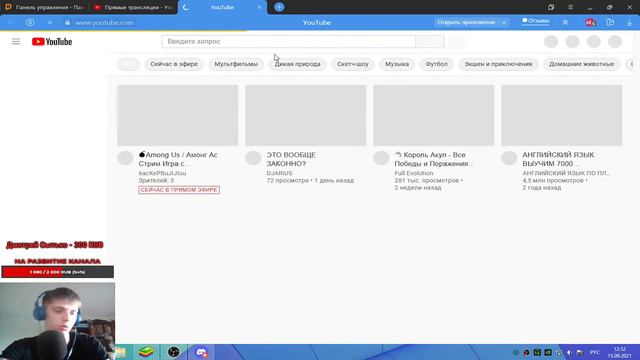Select 'Скетч-шоу' filter chip
Viewport: 640px width, 360px height.
click(x=353, y=64)
